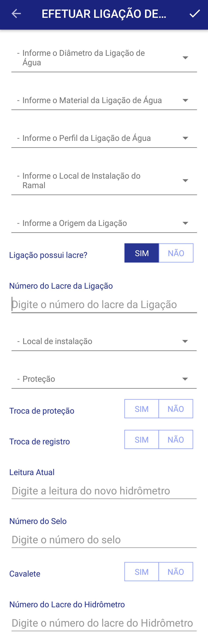Select SIM for Troca de proteção
Image resolution: width=208 pixels, height=644 pixels.
pyautogui.click(x=142, y=409)
